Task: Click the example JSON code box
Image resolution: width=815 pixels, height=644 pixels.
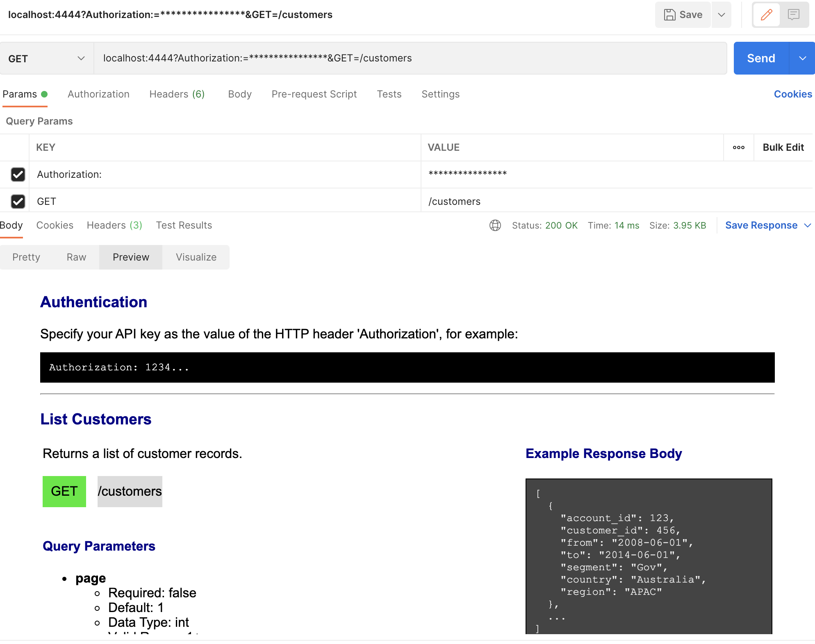Action: click(649, 556)
